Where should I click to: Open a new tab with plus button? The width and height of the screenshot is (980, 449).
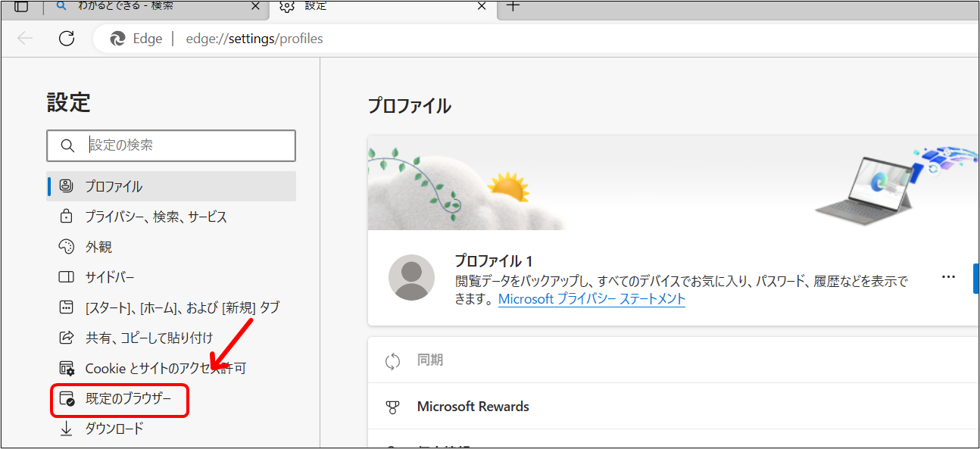[x=513, y=5]
